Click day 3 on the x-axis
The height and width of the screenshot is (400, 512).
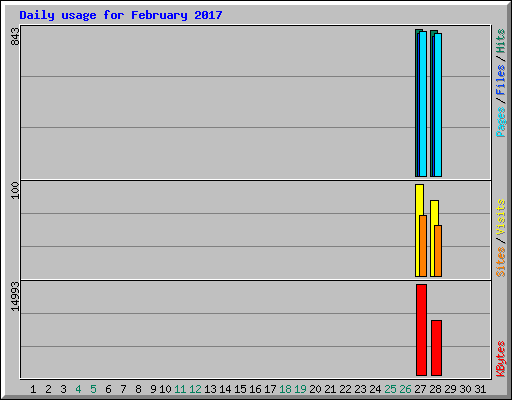coord(63,389)
